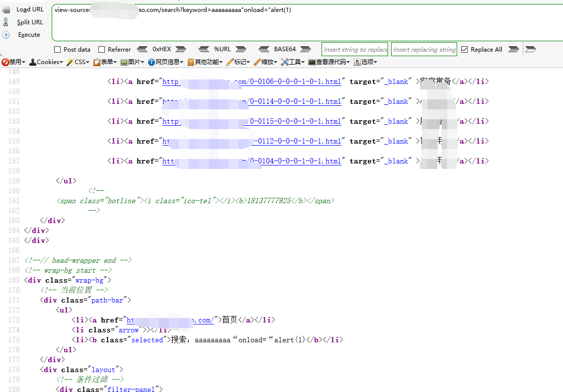Click the Split URL label

tap(30, 22)
